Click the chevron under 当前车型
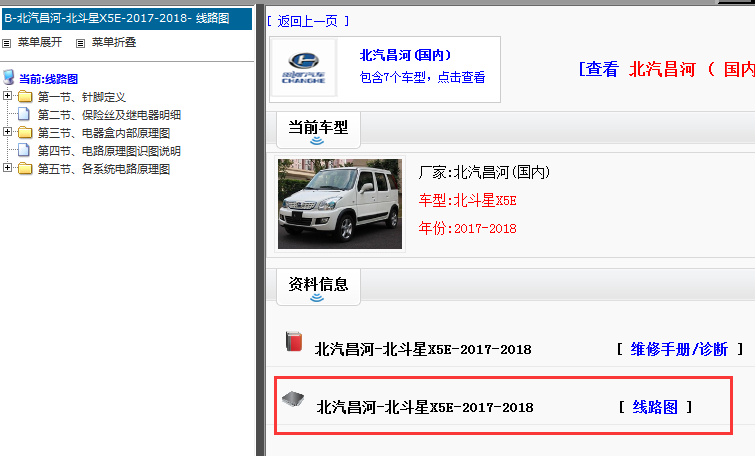This screenshot has width=755, height=456. (317, 141)
